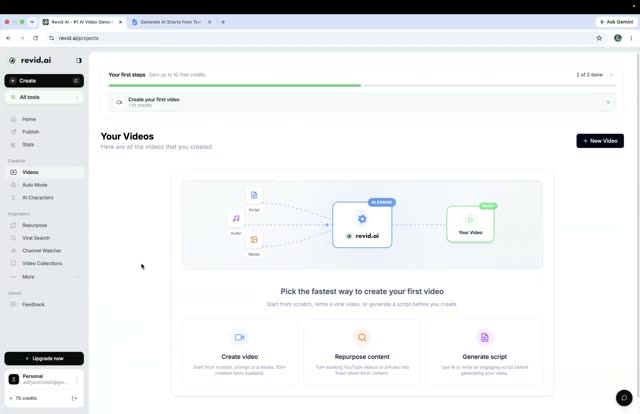Expand the More item in sidebar
Viewport: 640px width, 414px height.
pyautogui.click(x=44, y=277)
